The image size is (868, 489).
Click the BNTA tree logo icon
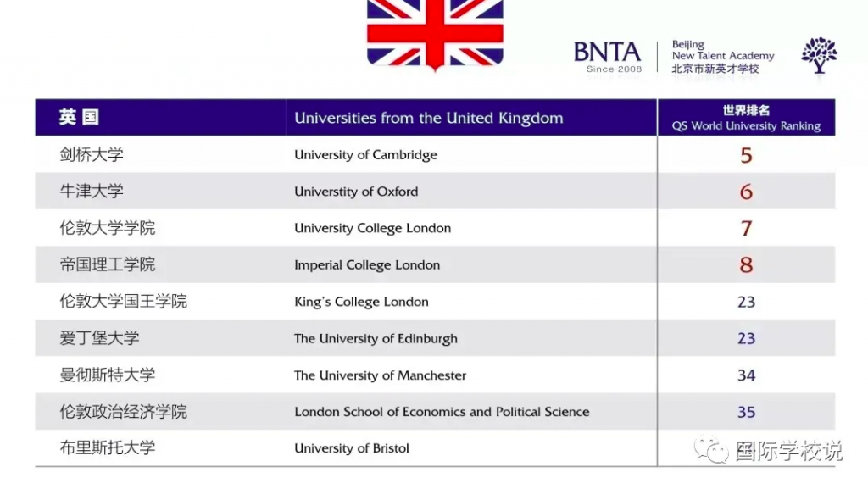tap(820, 55)
